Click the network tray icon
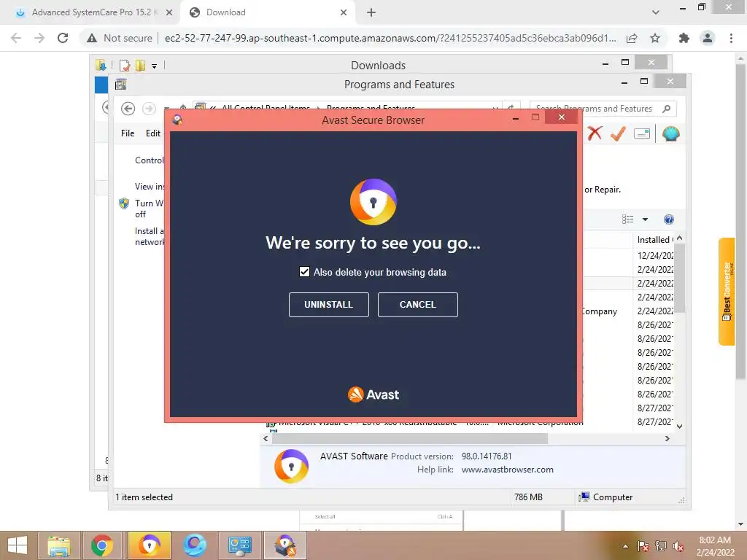Viewport: 747px width, 560px height. pos(661,546)
